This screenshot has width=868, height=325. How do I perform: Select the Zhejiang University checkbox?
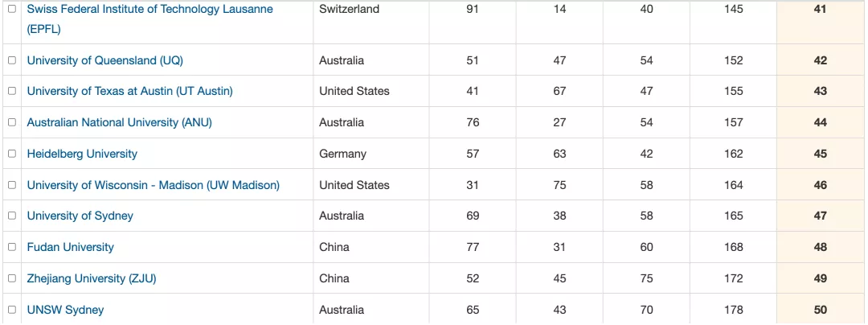coord(12,278)
